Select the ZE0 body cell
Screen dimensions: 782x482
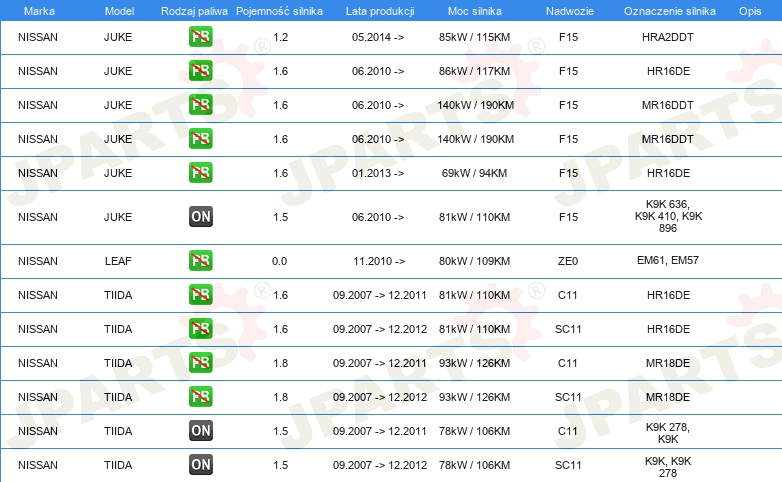point(568,260)
